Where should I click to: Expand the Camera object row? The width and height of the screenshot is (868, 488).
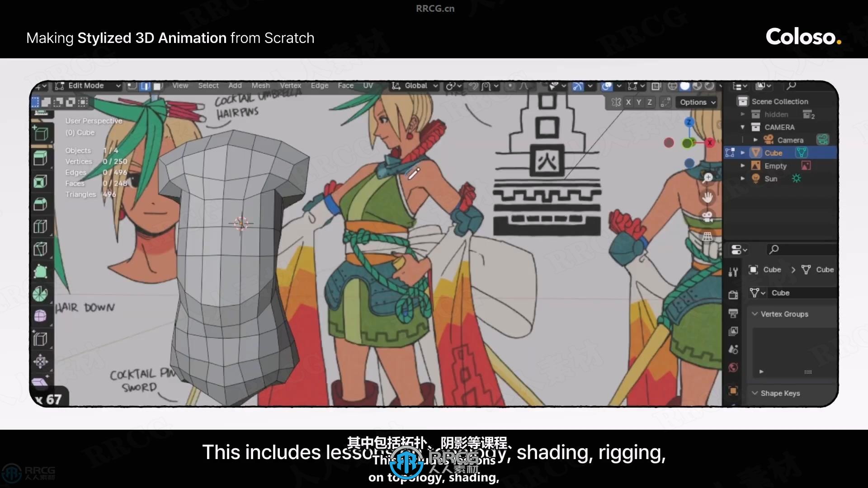coord(755,140)
